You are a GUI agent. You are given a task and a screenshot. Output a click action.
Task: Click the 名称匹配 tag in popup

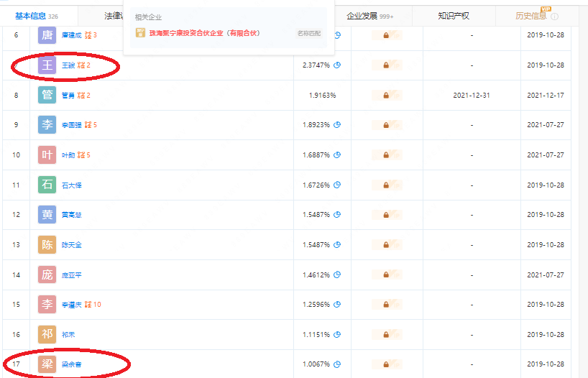(x=308, y=33)
